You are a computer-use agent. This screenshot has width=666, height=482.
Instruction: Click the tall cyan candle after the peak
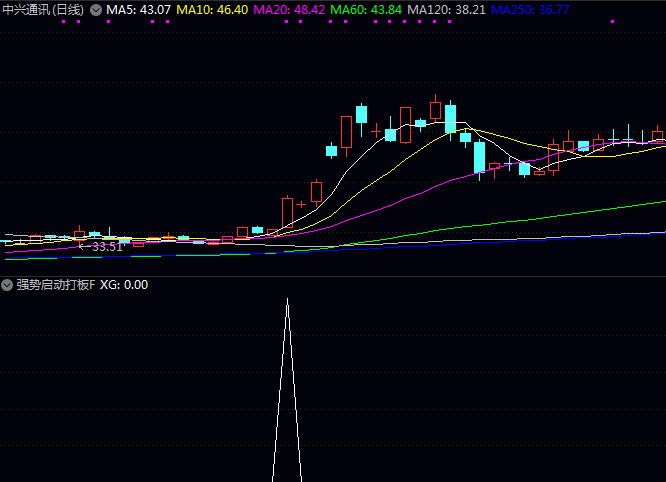[450, 118]
